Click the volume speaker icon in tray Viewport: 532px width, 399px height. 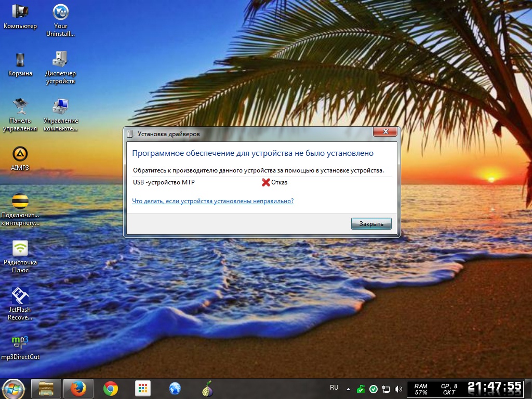pos(398,389)
